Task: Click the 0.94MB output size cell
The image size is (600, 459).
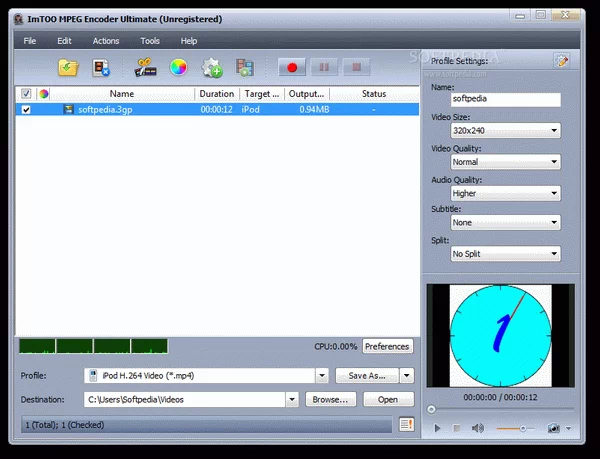Action: (x=314, y=110)
